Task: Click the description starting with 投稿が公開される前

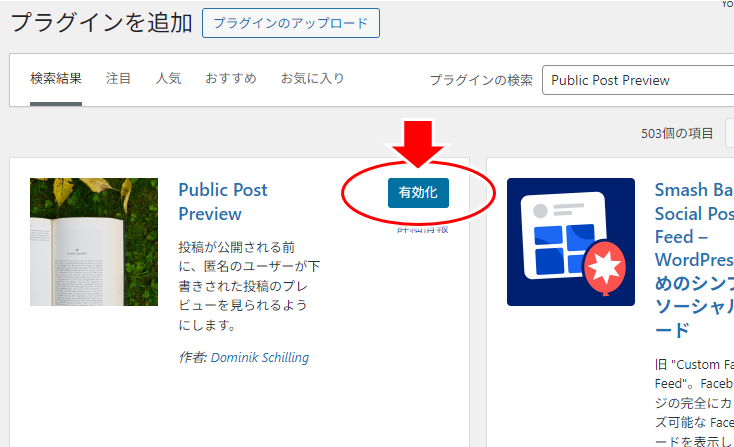Action: [249, 286]
